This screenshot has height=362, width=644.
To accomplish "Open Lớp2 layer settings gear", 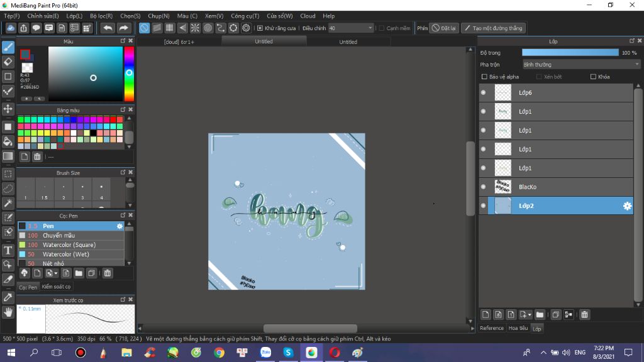I will pos(627,206).
